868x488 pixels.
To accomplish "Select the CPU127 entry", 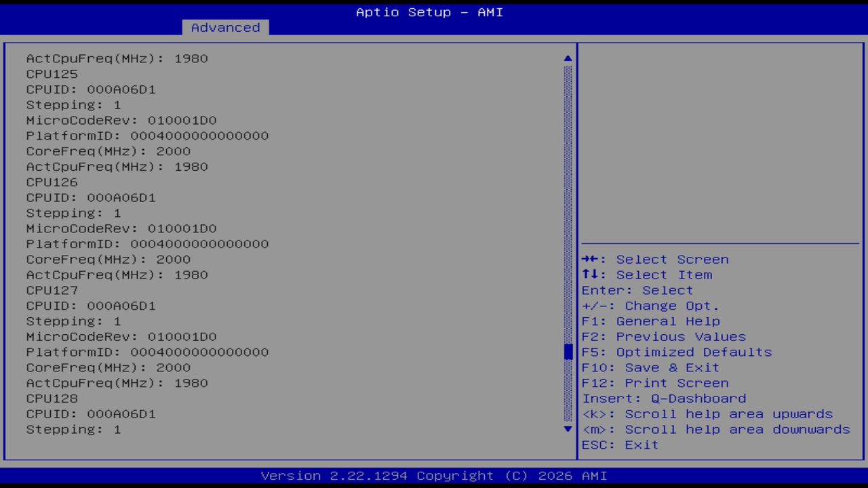I will pyautogui.click(x=52, y=290).
